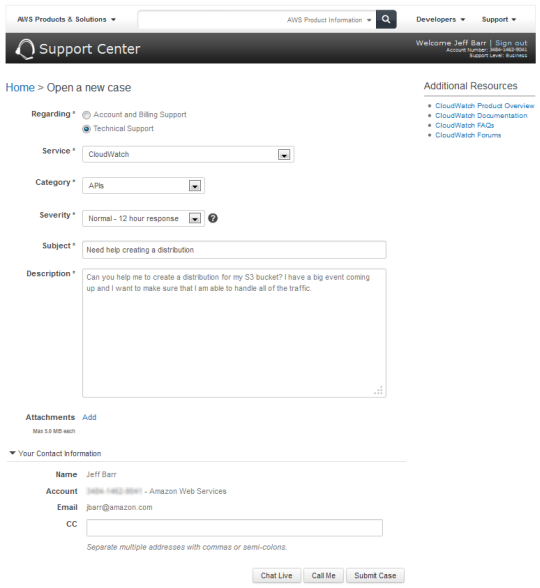Screen dimensions: 540x588
Task: Open AWS Product Information search scope dropdown
Action: (329, 20)
